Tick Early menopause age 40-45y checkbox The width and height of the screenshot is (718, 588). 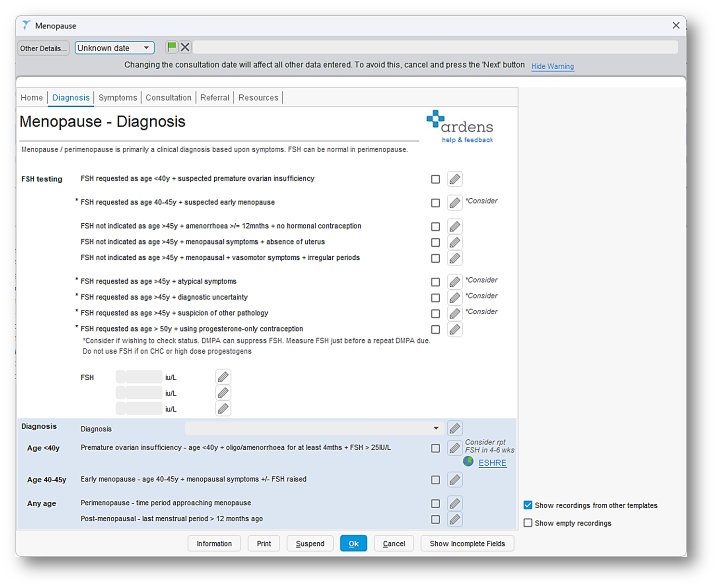(435, 480)
